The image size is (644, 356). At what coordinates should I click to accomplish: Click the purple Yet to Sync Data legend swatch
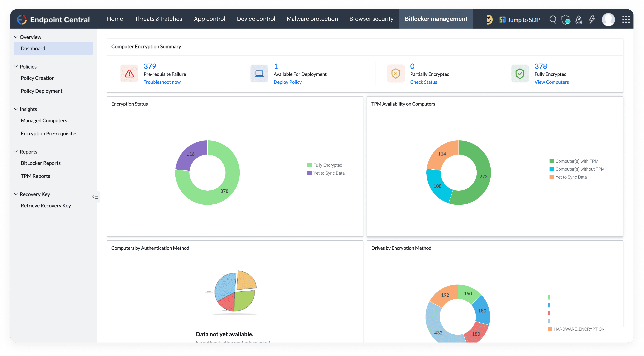pos(309,173)
